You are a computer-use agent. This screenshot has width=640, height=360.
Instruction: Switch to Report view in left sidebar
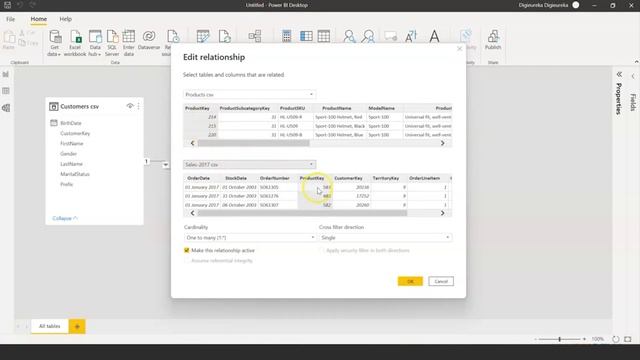tap(6, 74)
